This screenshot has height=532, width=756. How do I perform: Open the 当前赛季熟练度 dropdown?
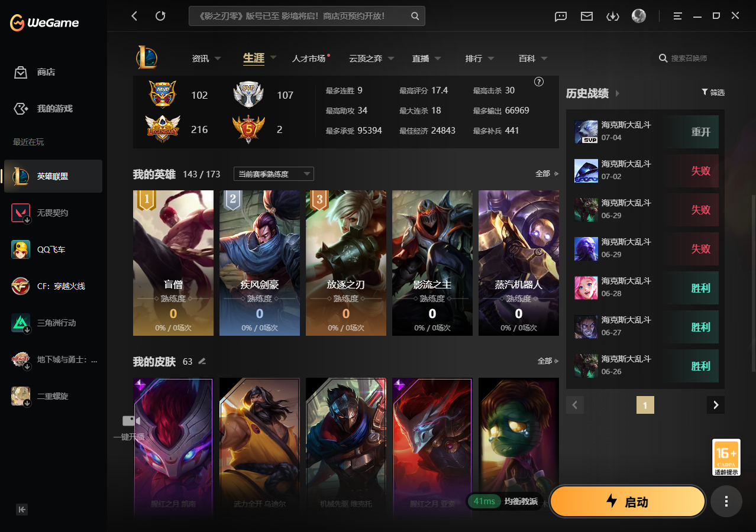point(274,174)
